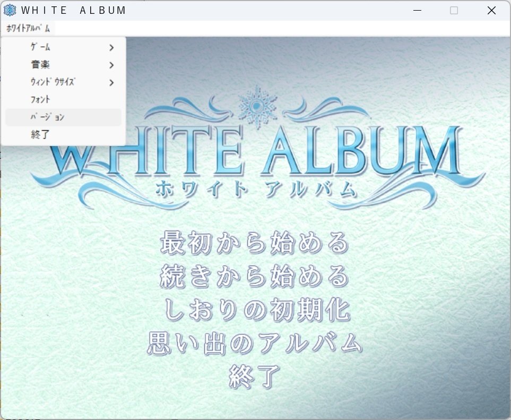Screen dimensions: 511x420
Task: Continue the game with 続きから始める
Action: [253, 277]
